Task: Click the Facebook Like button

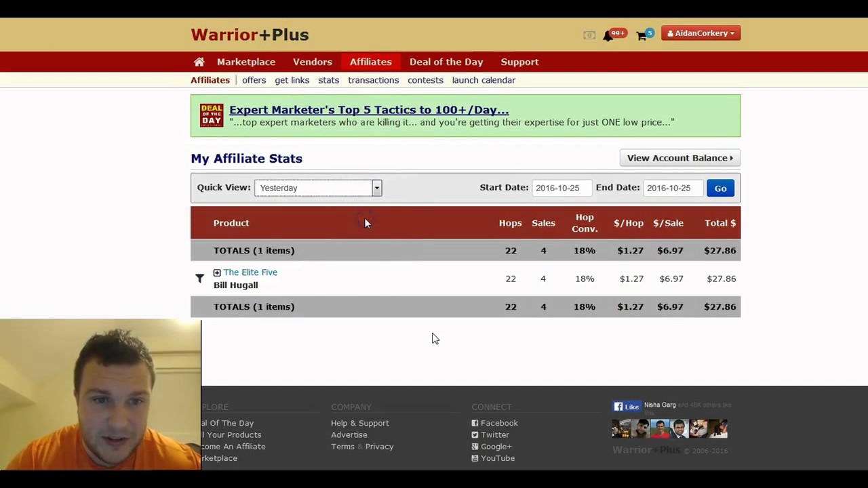Action: [627, 407]
